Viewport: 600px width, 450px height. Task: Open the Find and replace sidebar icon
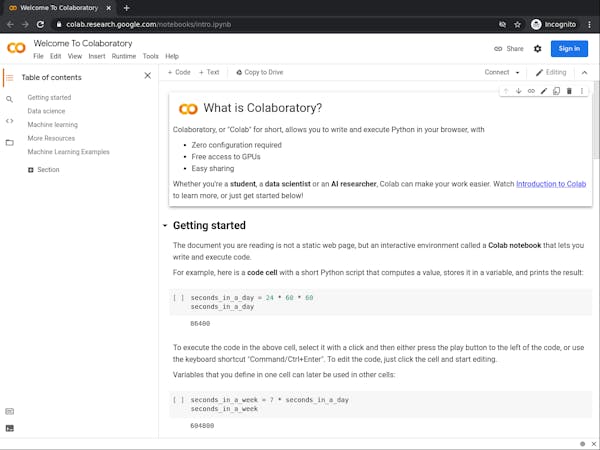click(x=9, y=99)
